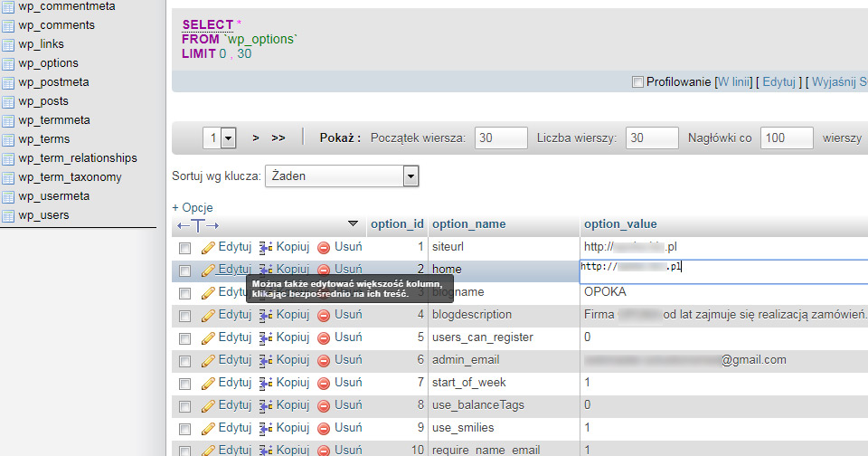
Task: Click pencil edit icon for siteurl row
Action: pyautogui.click(x=208, y=248)
